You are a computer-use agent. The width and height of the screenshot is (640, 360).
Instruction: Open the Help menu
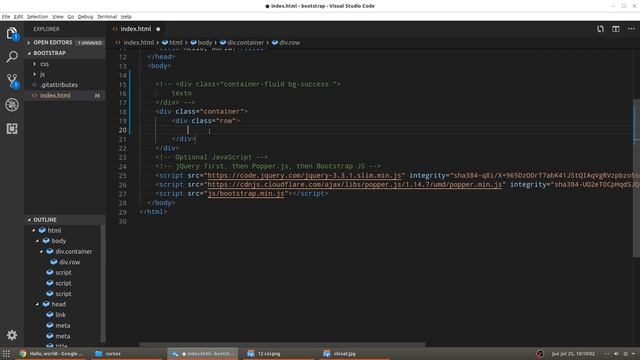(x=126, y=17)
